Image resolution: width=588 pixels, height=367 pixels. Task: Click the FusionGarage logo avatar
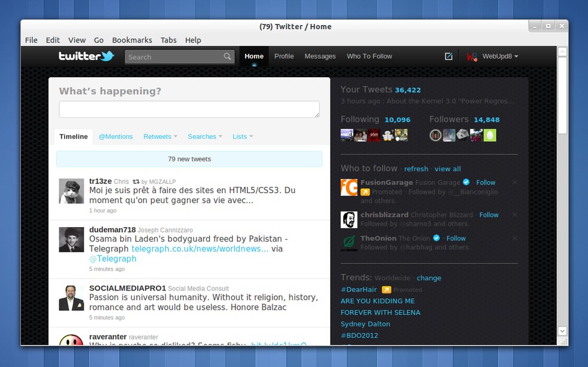coord(349,187)
